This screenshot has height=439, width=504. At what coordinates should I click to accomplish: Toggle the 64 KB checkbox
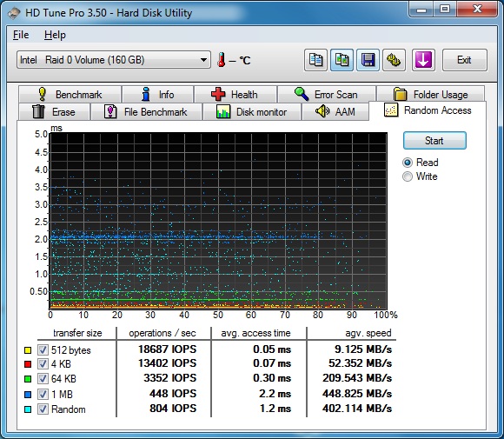(43, 378)
